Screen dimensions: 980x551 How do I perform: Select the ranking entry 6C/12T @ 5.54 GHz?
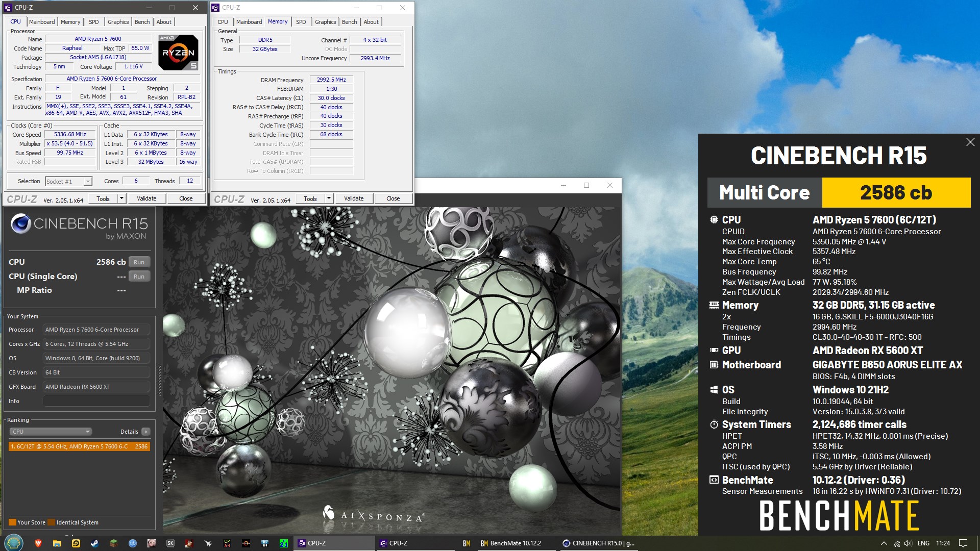pos(79,446)
